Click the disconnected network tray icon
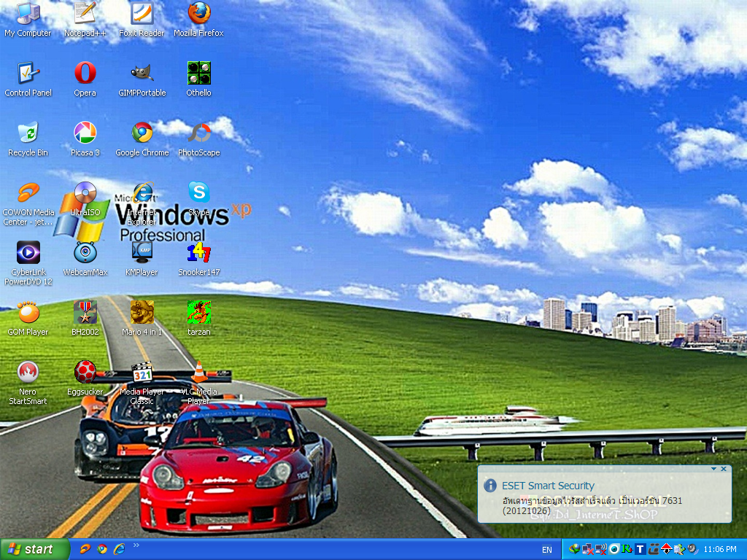 pyautogui.click(x=588, y=550)
